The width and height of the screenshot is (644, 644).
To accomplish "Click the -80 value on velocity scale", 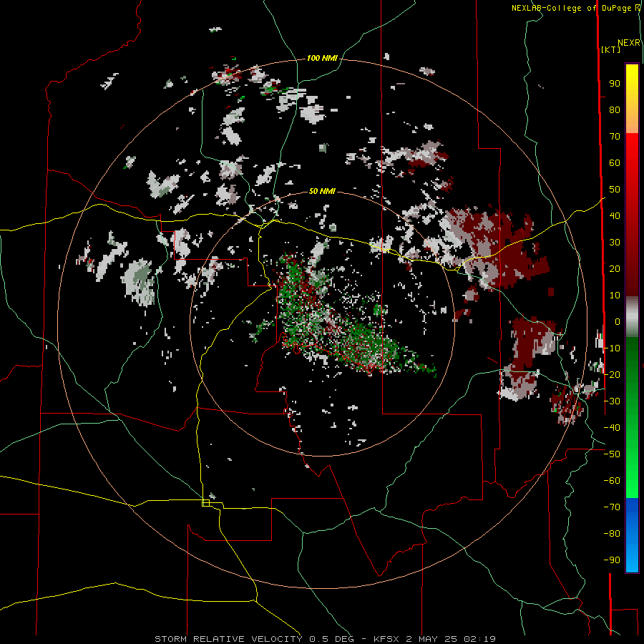I will tap(612, 534).
